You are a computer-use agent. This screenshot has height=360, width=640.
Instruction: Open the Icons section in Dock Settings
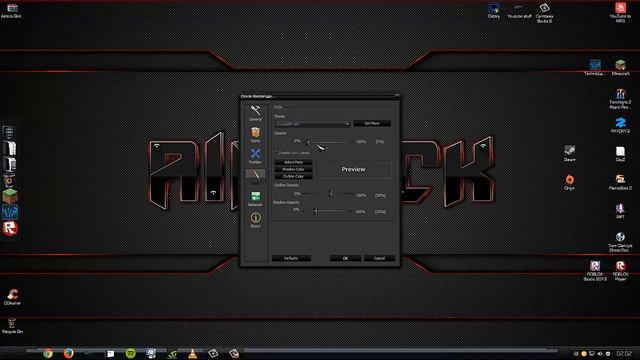click(256, 134)
